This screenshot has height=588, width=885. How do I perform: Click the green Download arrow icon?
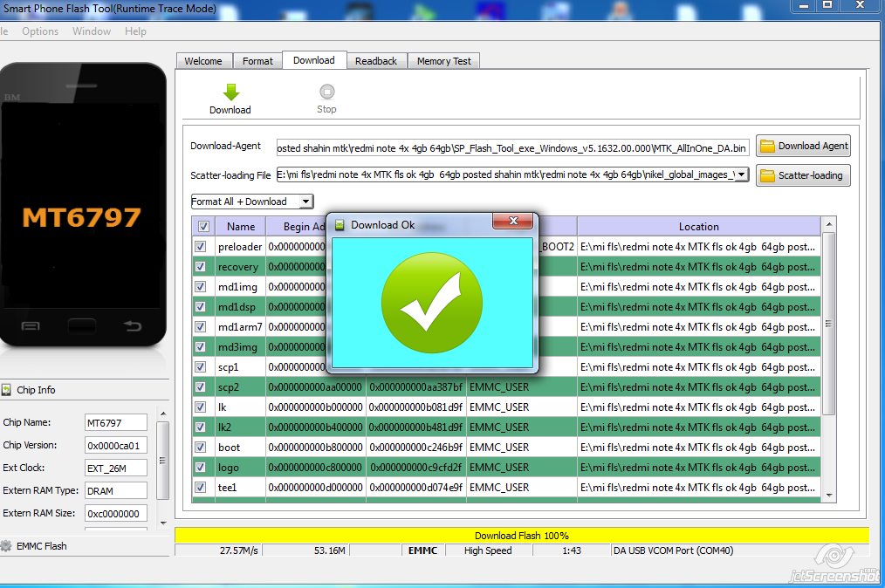pyautogui.click(x=230, y=92)
